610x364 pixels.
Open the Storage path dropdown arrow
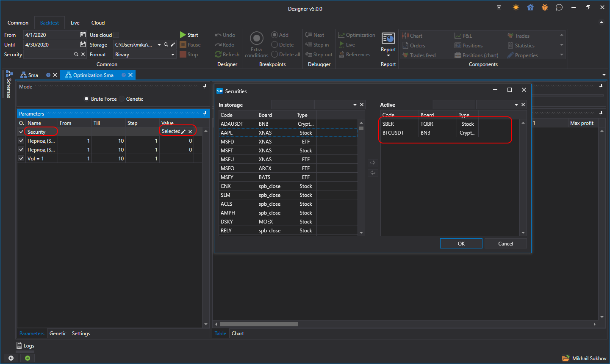pos(159,44)
